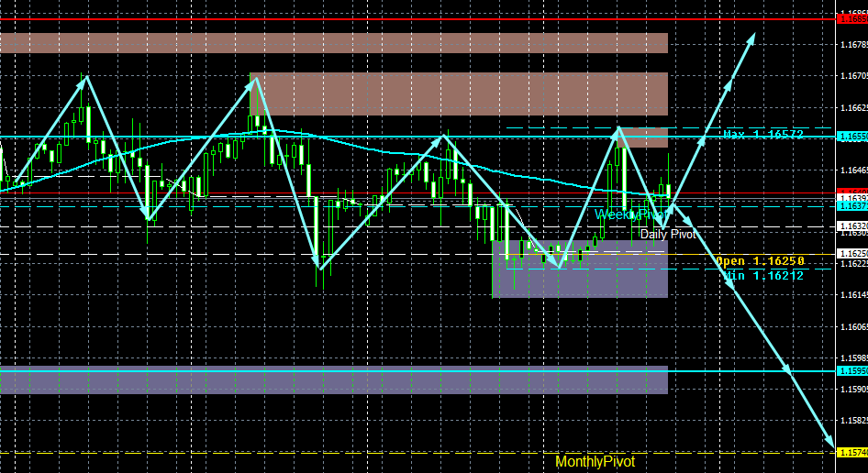Click the 1.16785 price scale value
Viewport: 868px width, 473px height.
pos(853,44)
